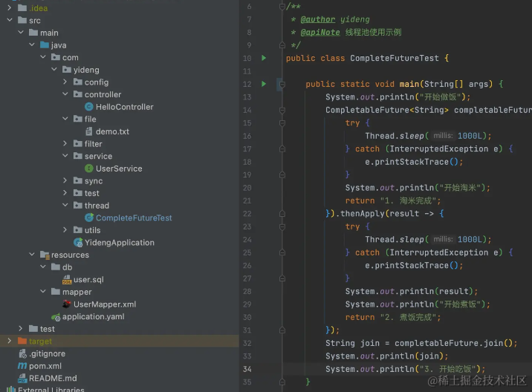Image resolution: width=532 pixels, height=392 pixels.
Task: Click the HelloController class icon
Action: pos(89,107)
